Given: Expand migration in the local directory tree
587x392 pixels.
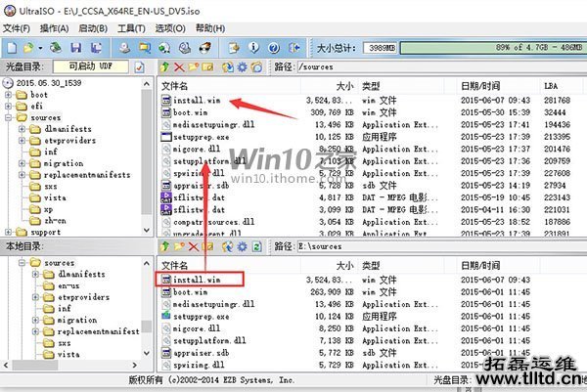Looking at the screenshot, I should [x=36, y=321].
